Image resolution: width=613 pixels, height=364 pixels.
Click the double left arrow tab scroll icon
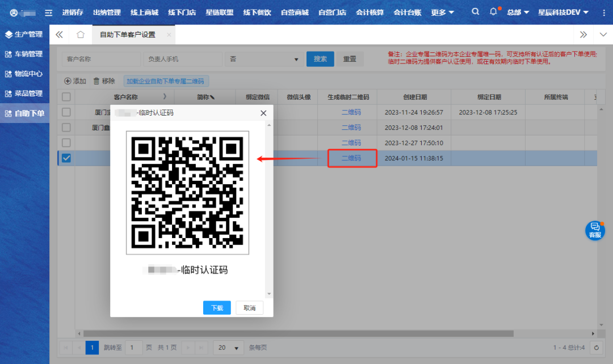59,35
